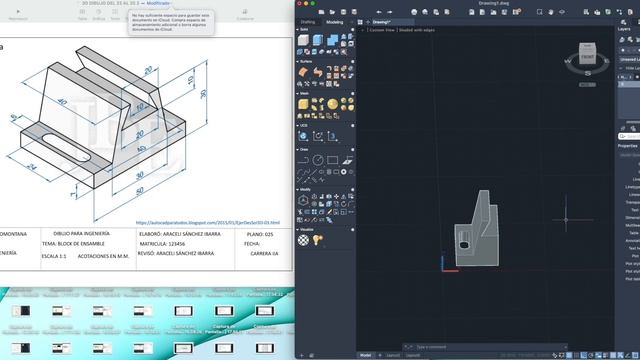Collapse the Hide Layer List expander

[x=621, y=68]
